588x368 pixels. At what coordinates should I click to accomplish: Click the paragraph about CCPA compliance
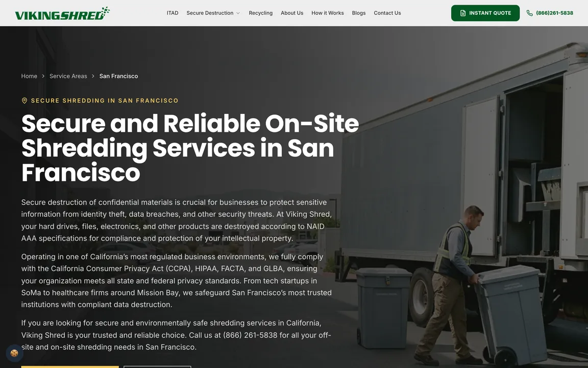pos(177,281)
